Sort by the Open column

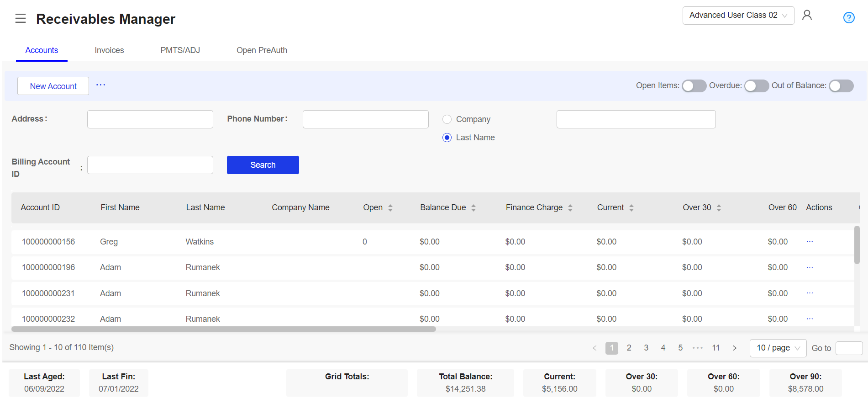tap(390, 208)
